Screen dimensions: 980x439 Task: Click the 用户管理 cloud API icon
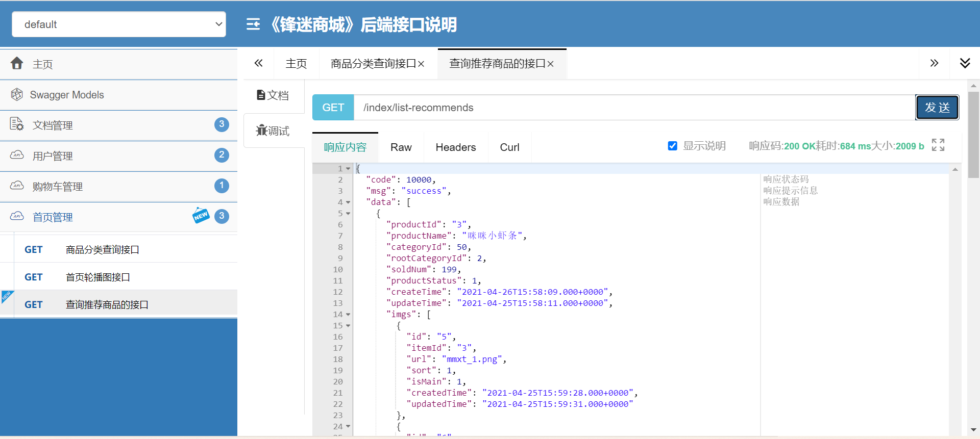[x=17, y=155]
